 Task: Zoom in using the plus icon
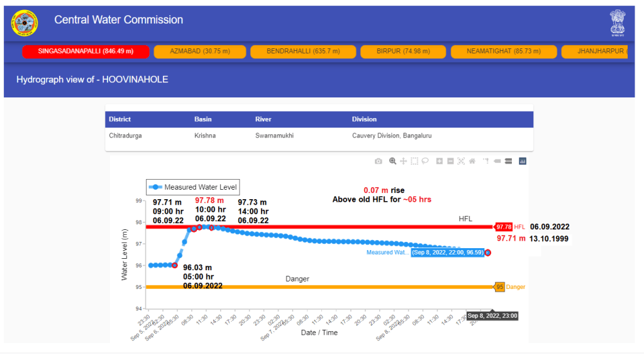(x=440, y=161)
